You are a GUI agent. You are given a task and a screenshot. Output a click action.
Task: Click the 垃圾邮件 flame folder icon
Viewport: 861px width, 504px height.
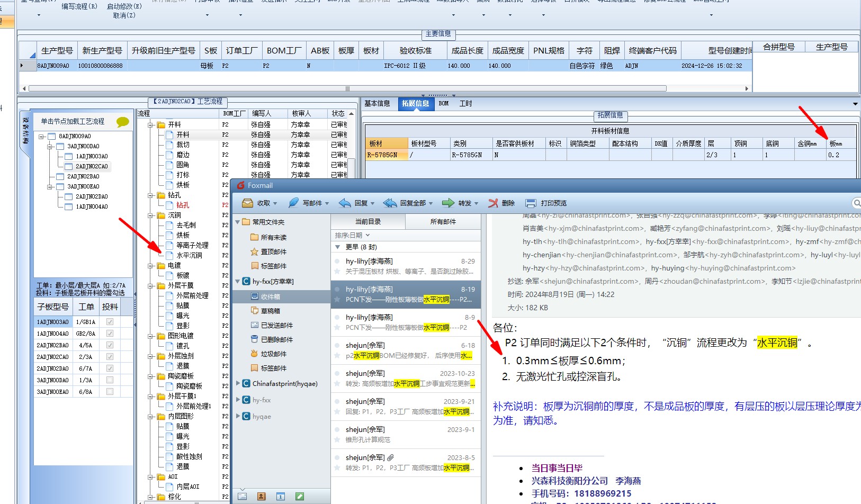(x=254, y=354)
